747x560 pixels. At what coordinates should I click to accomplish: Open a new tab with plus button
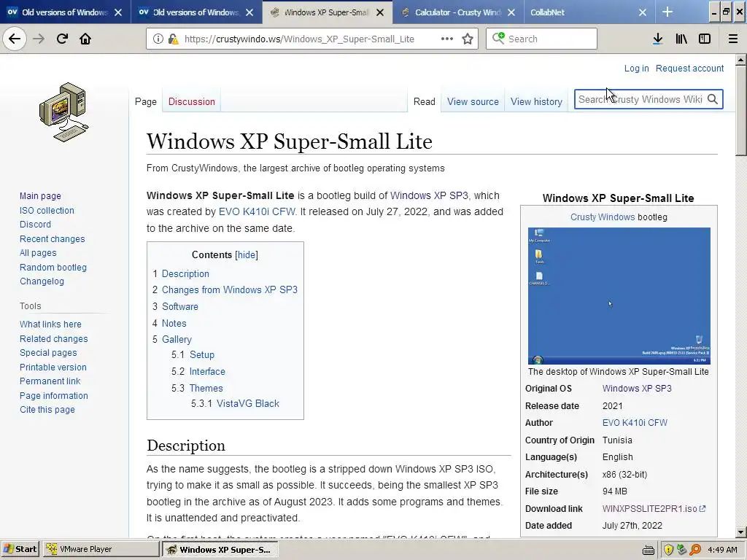667,12
